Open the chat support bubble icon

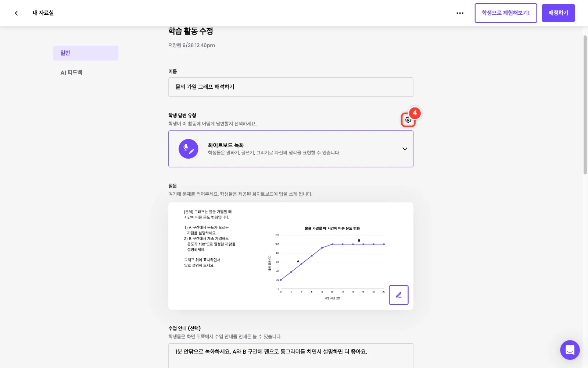pos(570,350)
